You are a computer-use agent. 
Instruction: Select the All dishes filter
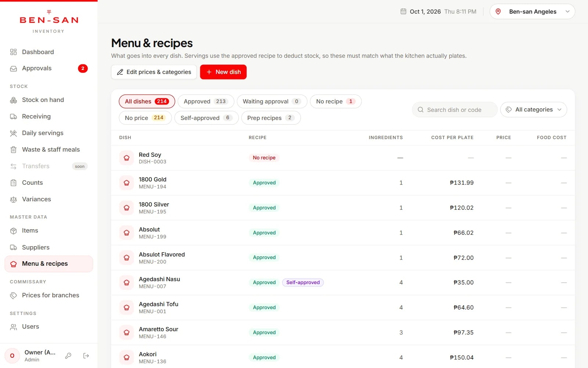pos(147,102)
